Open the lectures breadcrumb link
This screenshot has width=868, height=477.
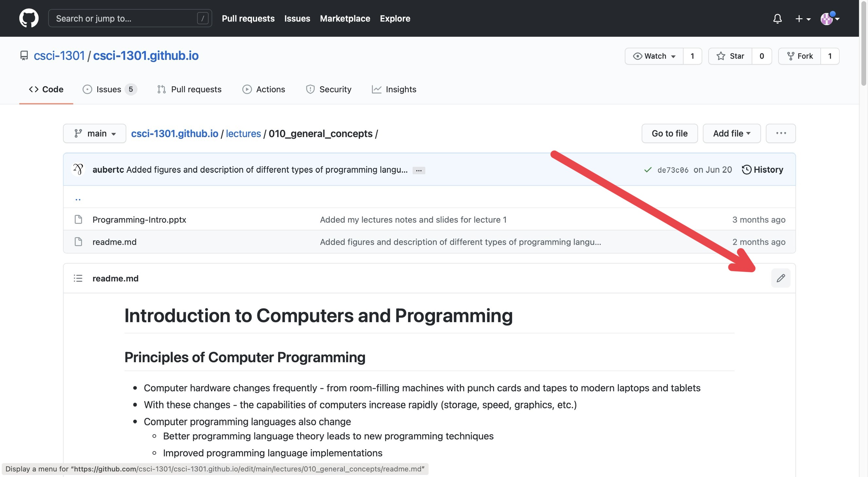coord(243,133)
